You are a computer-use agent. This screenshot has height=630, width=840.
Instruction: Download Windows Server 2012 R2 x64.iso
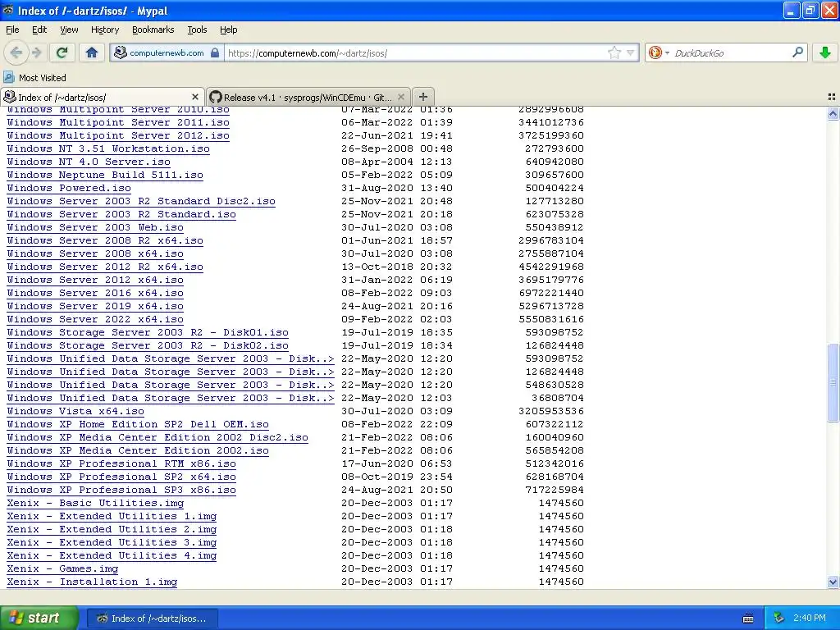[x=105, y=267]
